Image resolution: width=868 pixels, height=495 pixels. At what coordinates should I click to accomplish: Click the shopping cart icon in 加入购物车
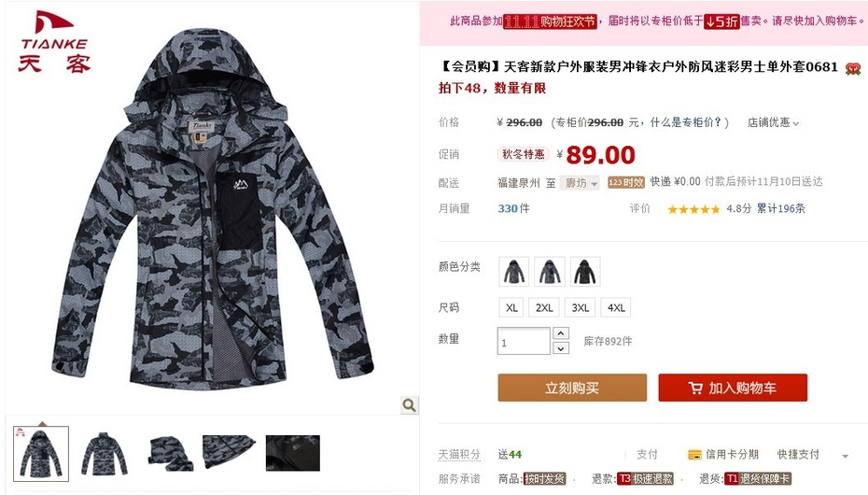click(695, 389)
